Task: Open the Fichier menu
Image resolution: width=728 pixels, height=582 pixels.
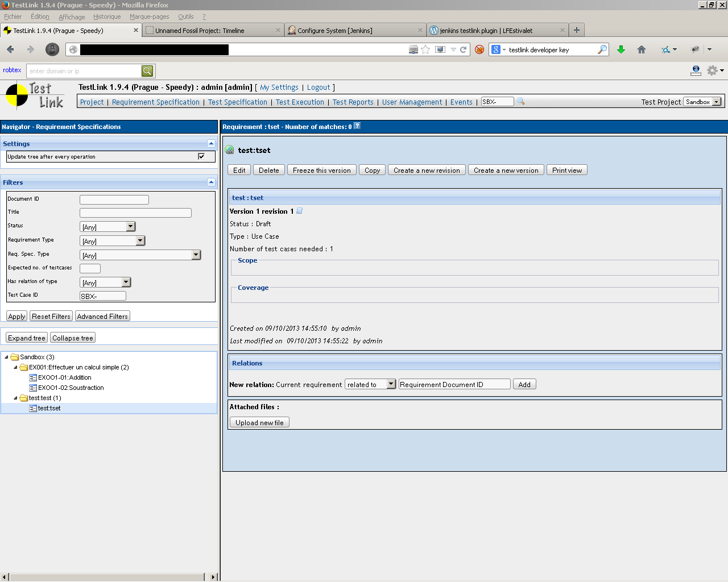Action: pyautogui.click(x=13, y=16)
